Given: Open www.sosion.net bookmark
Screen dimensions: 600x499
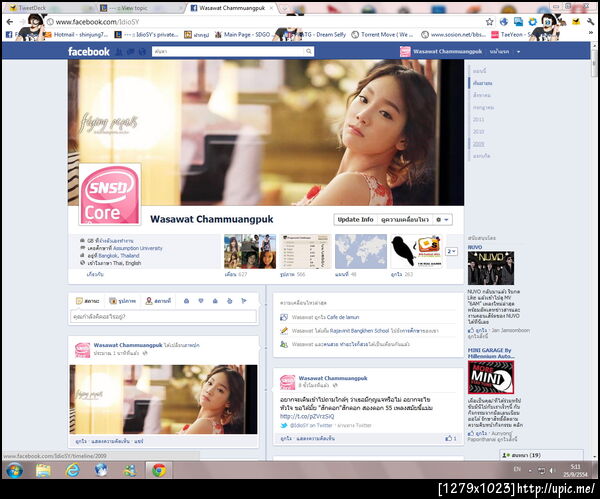Looking at the screenshot, I should pyautogui.click(x=454, y=34).
